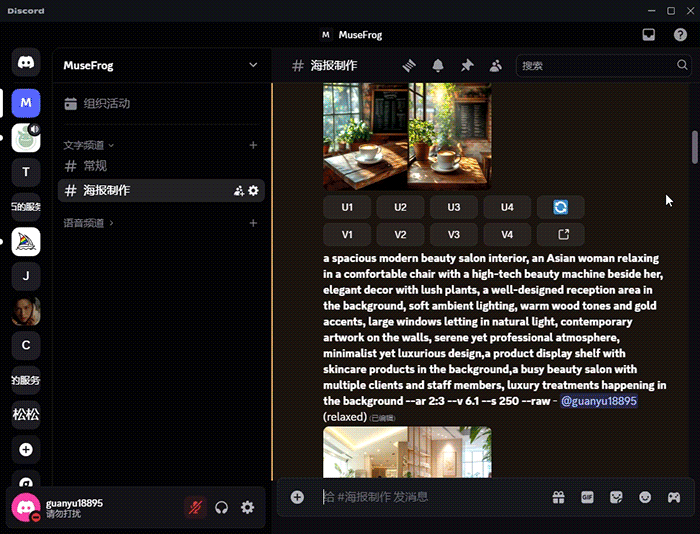
Task: Open activities game controller icon
Action: pos(674,497)
